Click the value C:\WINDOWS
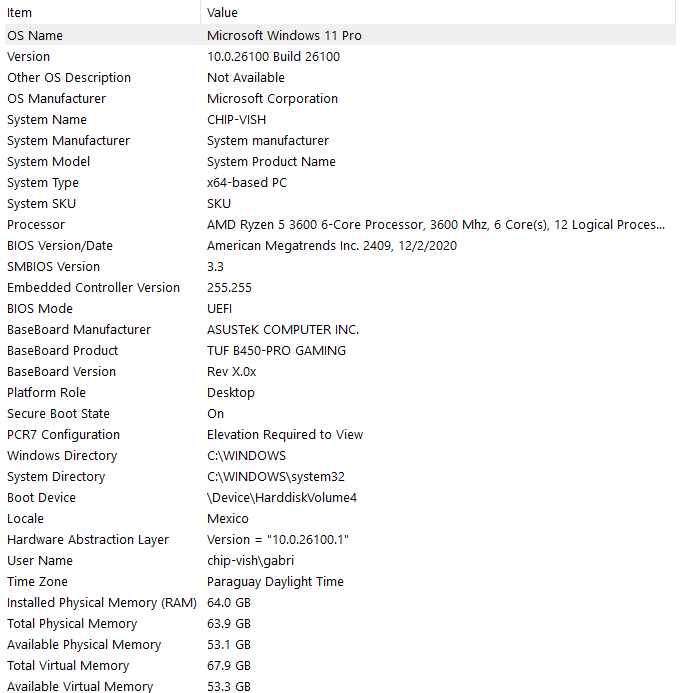This screenshot has height=693, width=687. point(246,455)
